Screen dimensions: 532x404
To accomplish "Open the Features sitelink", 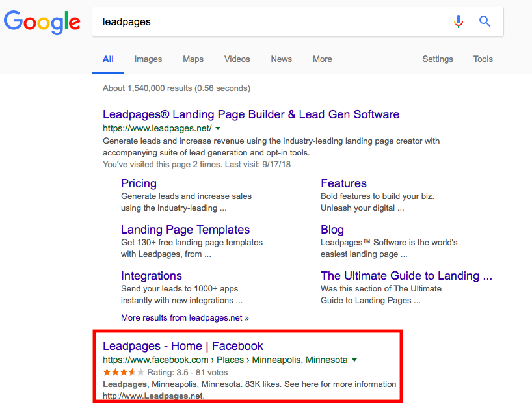I will (343, 183).
